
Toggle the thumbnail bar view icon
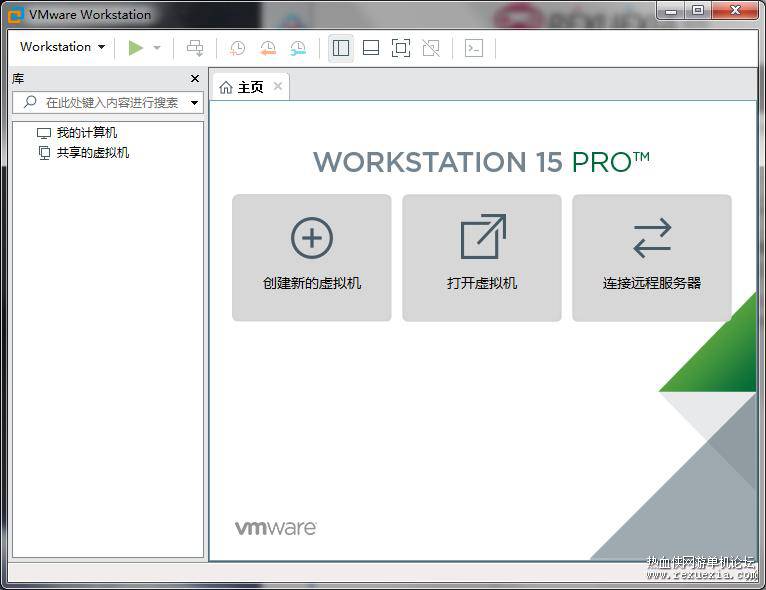(371, 48)
